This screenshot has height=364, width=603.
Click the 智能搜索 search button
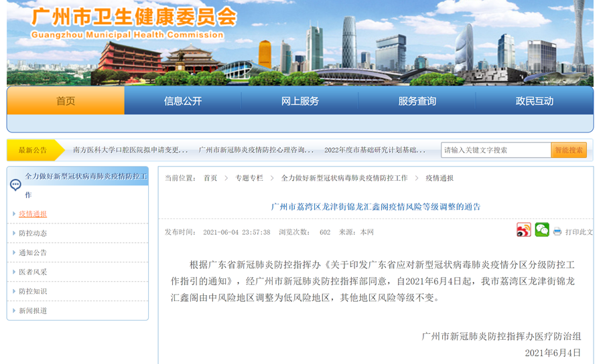pyautogui.click(x=569, y=150)
